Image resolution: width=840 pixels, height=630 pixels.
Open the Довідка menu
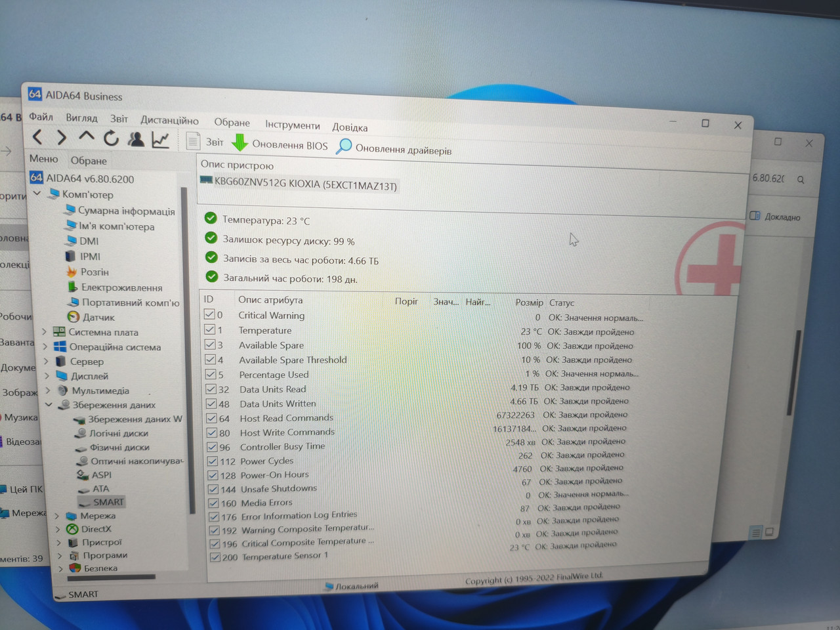click(x=350, y=127)
